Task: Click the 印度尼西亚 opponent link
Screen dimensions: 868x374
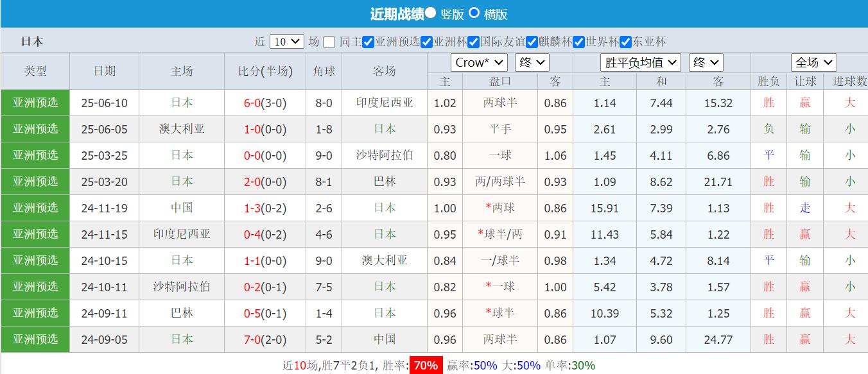Action: pyautogui.click(x=383, y=103)
